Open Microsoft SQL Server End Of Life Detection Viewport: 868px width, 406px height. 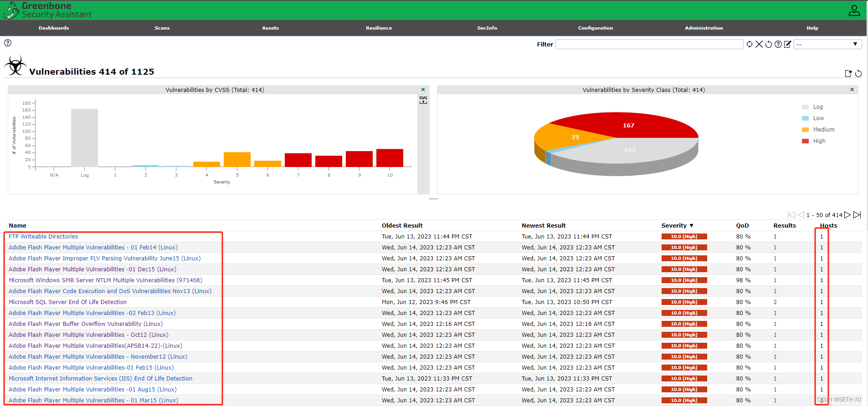coord(67,302)
